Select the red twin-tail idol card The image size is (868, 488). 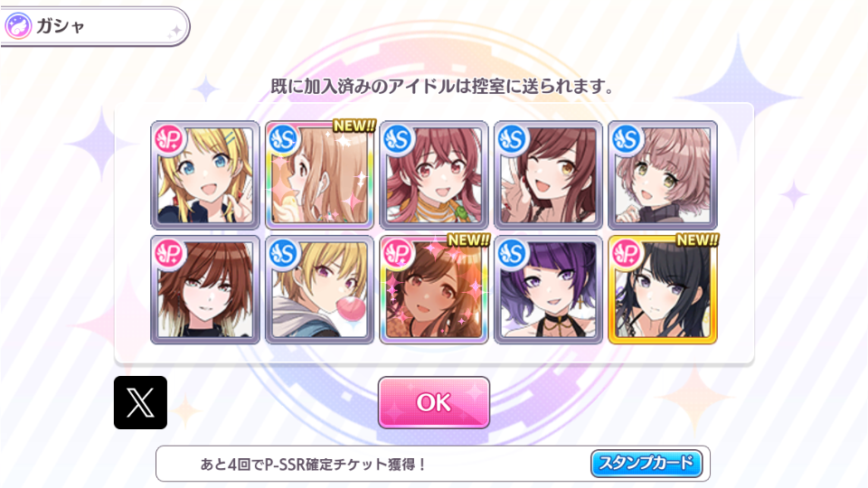coord(434,174)
